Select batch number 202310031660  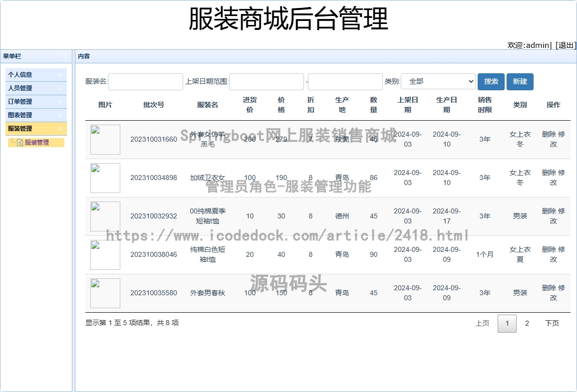click(153, 139)
